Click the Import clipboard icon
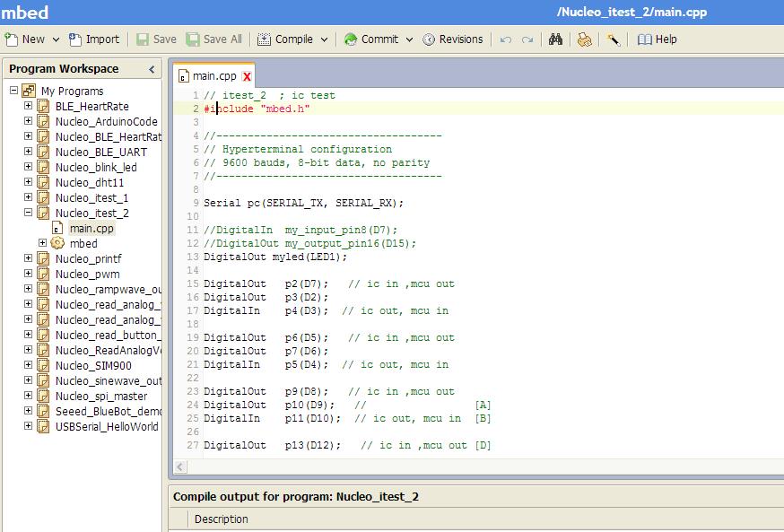The image size is (784, 532). point(75,39)
